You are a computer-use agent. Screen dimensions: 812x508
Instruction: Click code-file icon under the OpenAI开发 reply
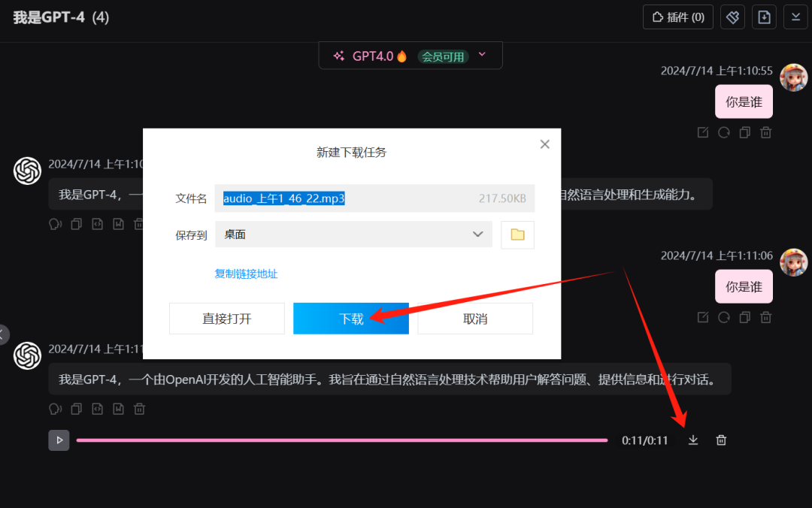pos(97,409)
